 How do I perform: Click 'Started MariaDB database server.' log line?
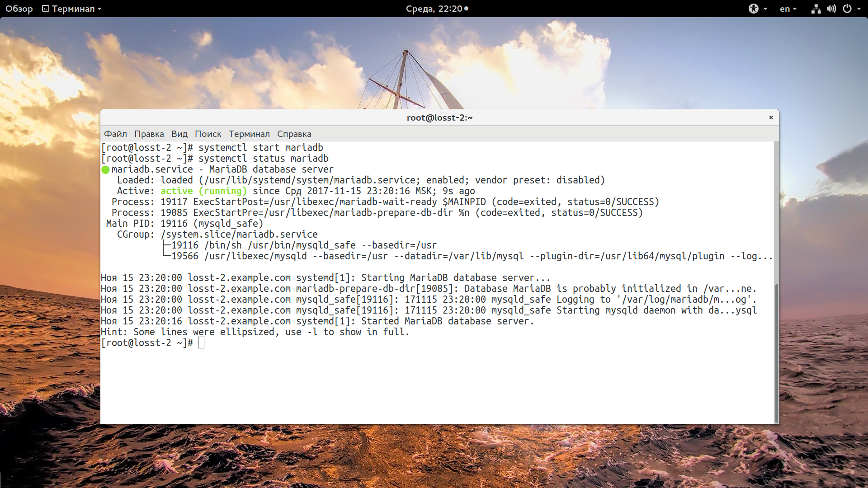317,321
